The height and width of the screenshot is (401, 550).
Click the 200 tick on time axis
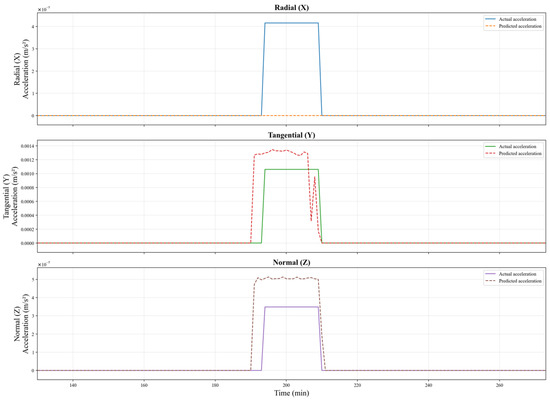[x=286, y=385]
